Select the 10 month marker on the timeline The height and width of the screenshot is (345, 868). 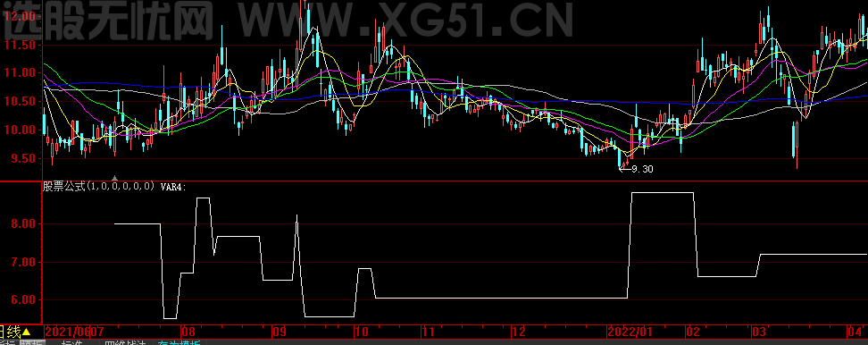362,332
